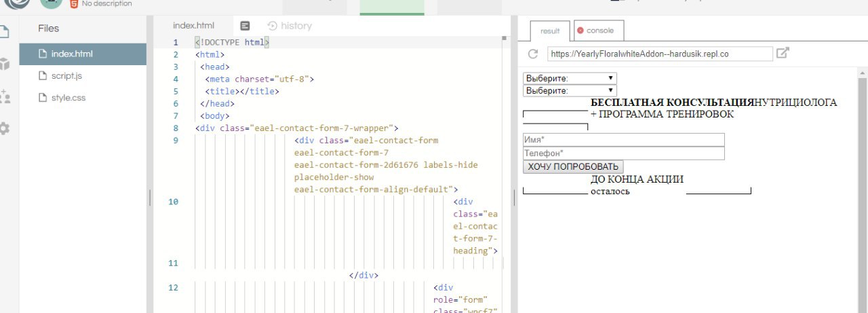Click the preview scrollbar up arrow

[863, 72]
